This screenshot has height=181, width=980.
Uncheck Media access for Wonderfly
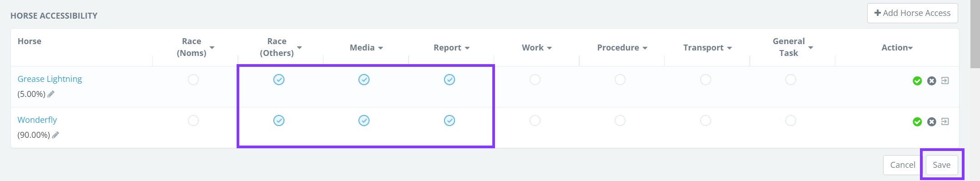[364, 121]
